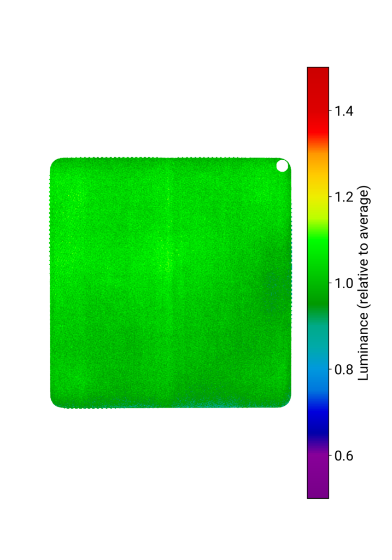Click the red section of the color bar

coord(318,98)
